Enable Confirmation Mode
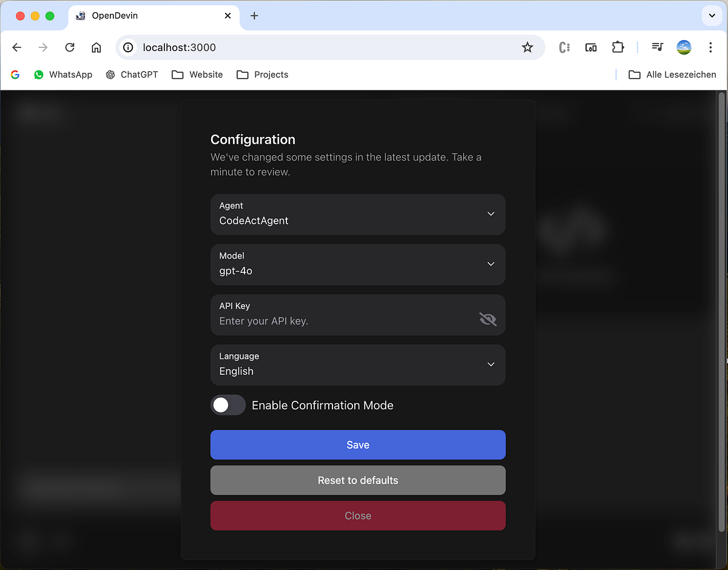The height and width of the screenshot is (570, 728). click(227, 404)
